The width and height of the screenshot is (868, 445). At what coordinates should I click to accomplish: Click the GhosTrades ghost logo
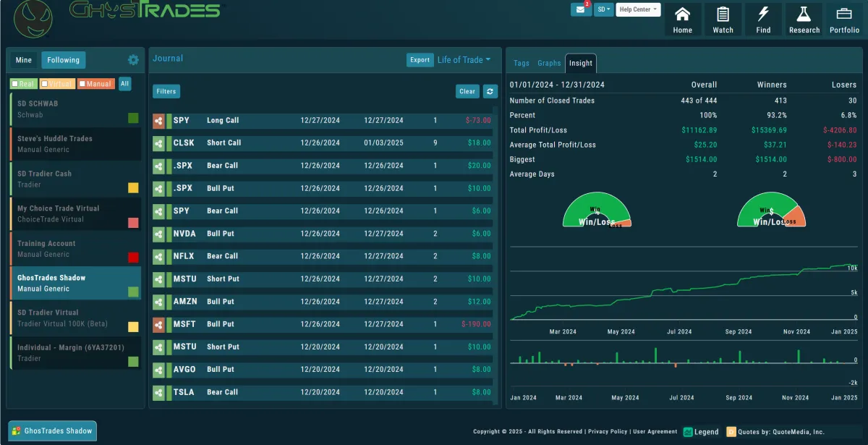point(33,20)
